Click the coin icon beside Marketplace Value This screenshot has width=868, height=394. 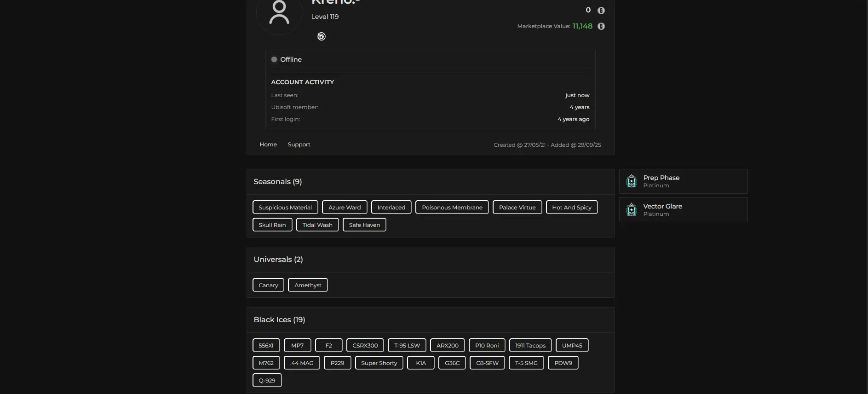[601, 26]
